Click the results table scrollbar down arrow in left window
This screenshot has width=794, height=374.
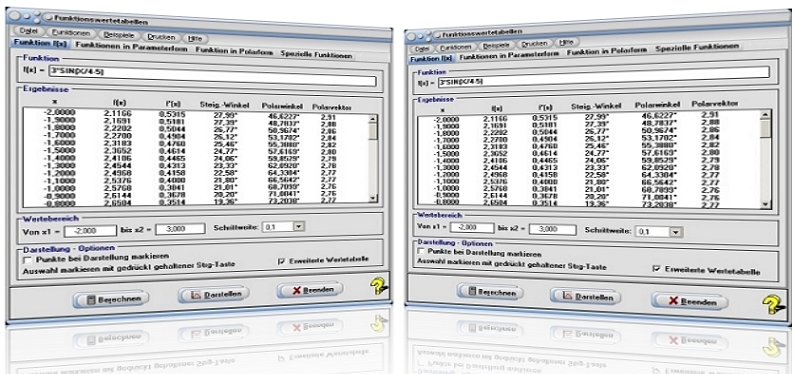pyautogui.click(x=373, y=197)
